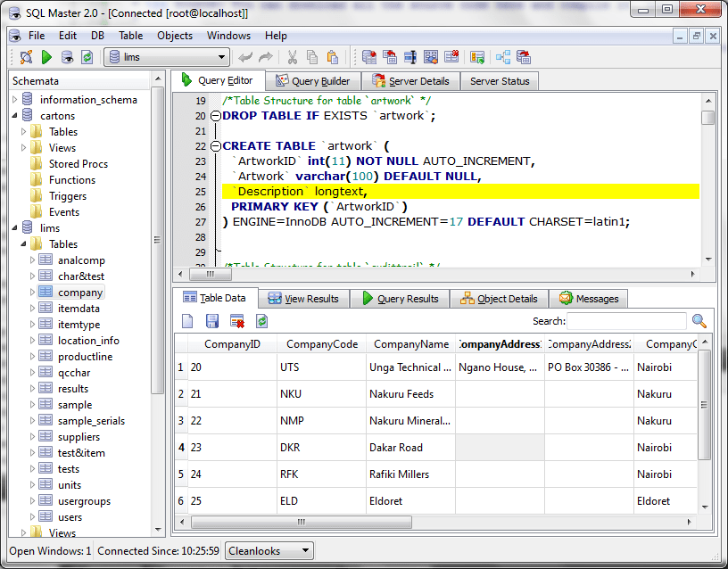Select the company table in the lims schema
The image size is (728, 569).
(x=79, y=292)
